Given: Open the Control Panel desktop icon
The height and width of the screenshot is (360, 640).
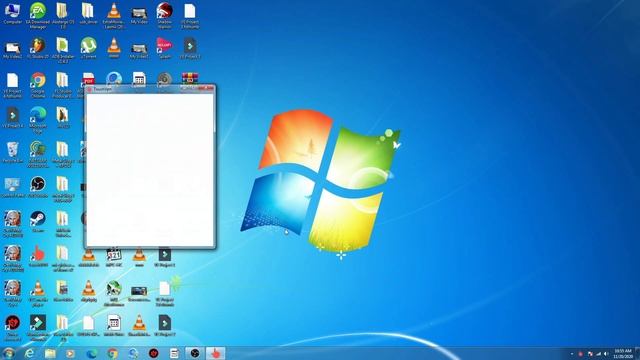Looking at the screenshot, I should [x=12, y=188].
